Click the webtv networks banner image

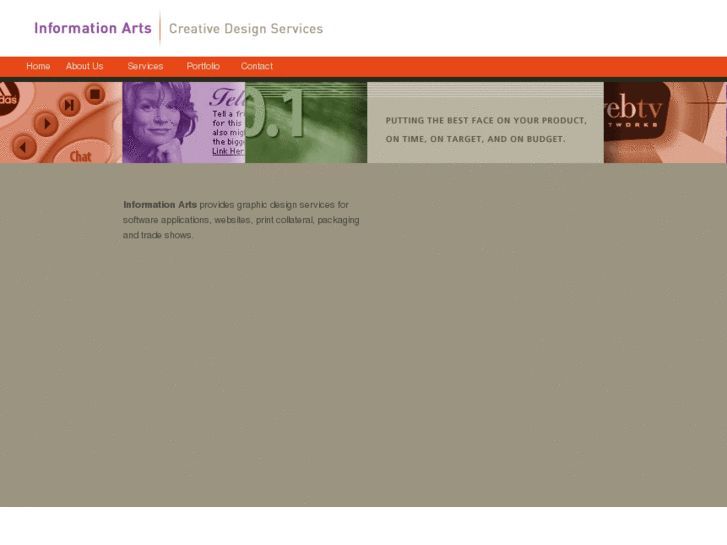pyautogui.click(x=665, y=122)
